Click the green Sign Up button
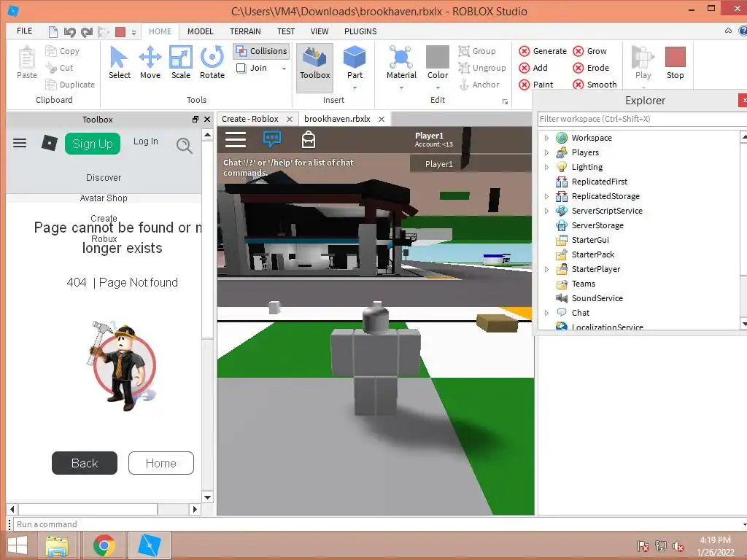 click(x=93, y=144)
